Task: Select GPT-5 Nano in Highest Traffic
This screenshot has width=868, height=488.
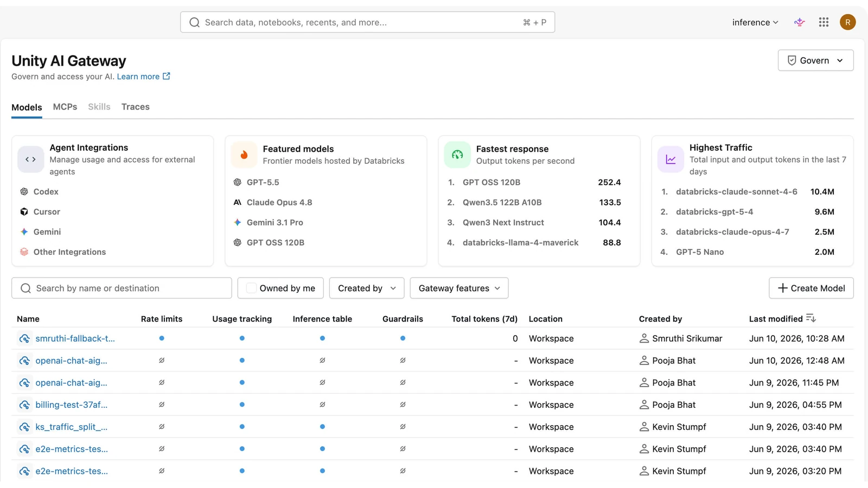Action: [700, 252]
